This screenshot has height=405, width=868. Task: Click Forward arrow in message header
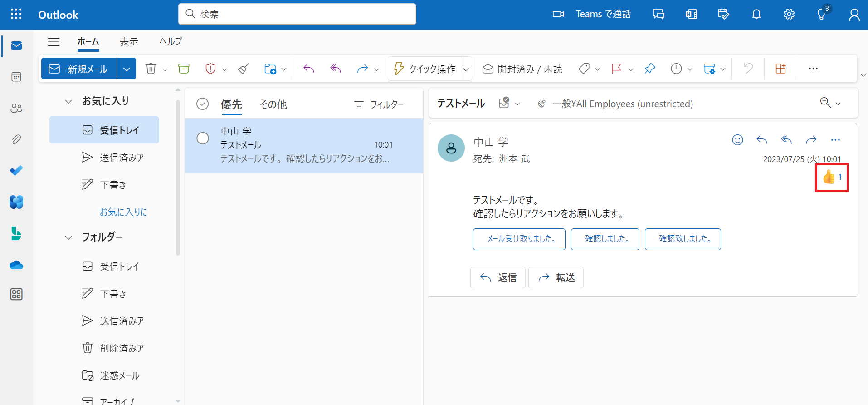(x=811, y=140)
